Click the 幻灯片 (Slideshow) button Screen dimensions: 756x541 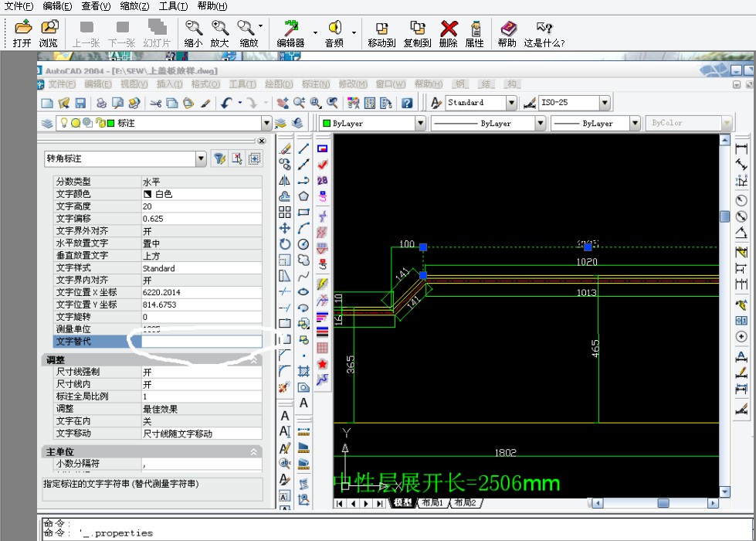[158, 32]
